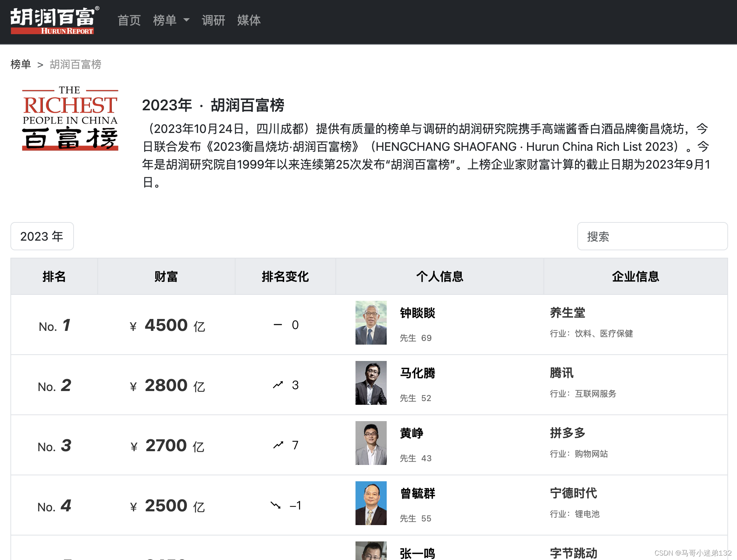Image resolution: width=737 pixels, height=560 pixels.
Task: Focus the 搜索 search field
Action: 652,236
